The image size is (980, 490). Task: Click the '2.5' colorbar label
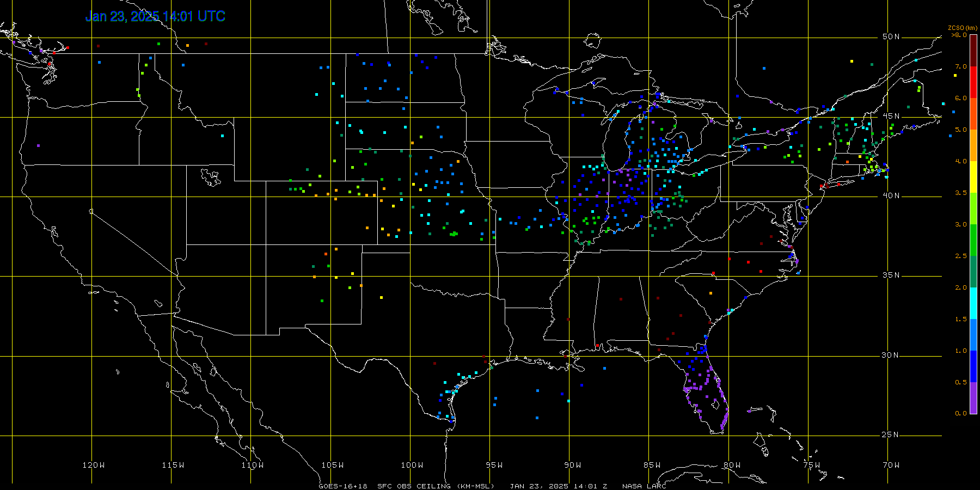961,256
